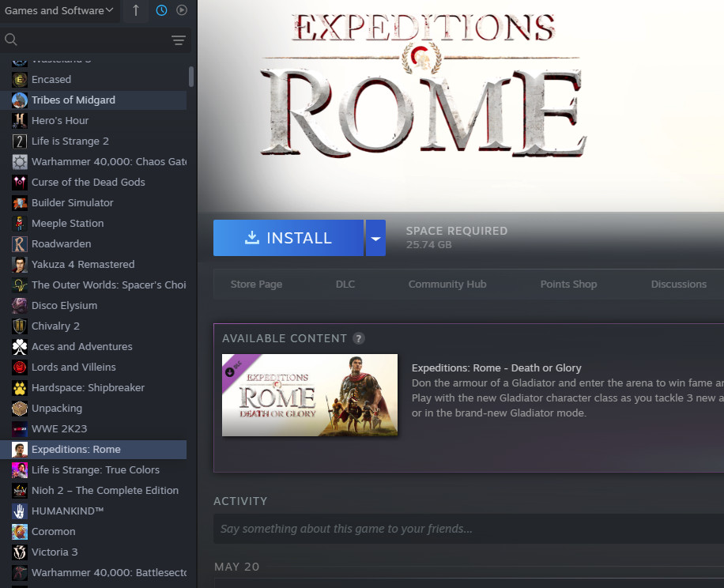Open the DLC tab

click(345, 285)
